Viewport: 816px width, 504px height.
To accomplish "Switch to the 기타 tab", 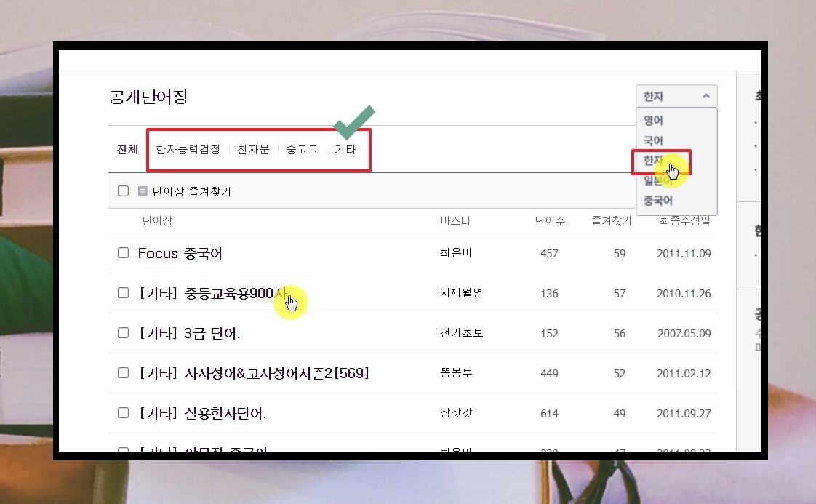I will 345,149.
